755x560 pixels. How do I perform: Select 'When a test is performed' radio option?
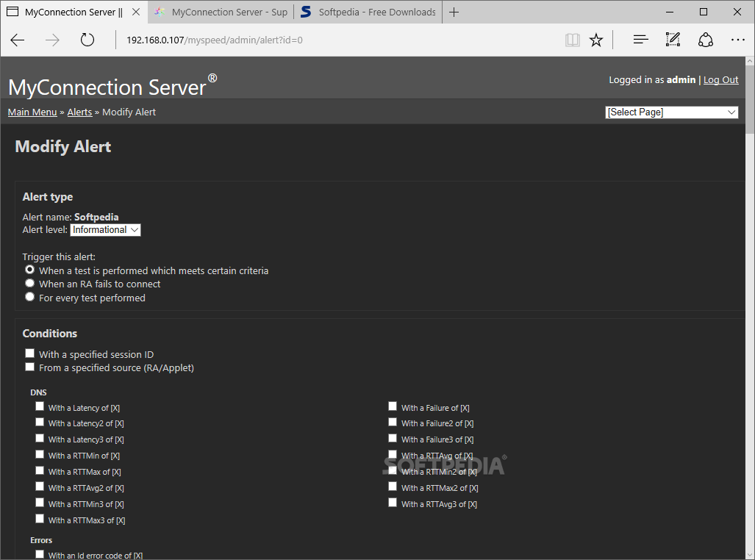coord(30,270)
